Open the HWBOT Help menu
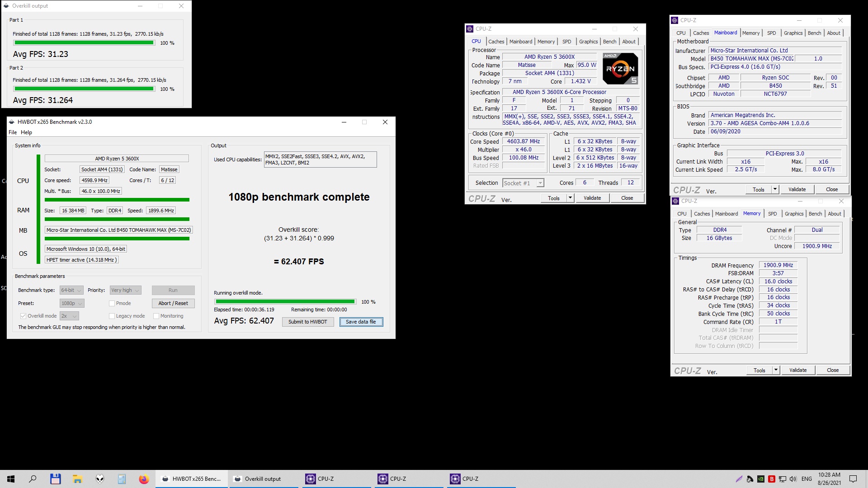Image resolution: width=868 pixels, height=488 pixels. 26,132
